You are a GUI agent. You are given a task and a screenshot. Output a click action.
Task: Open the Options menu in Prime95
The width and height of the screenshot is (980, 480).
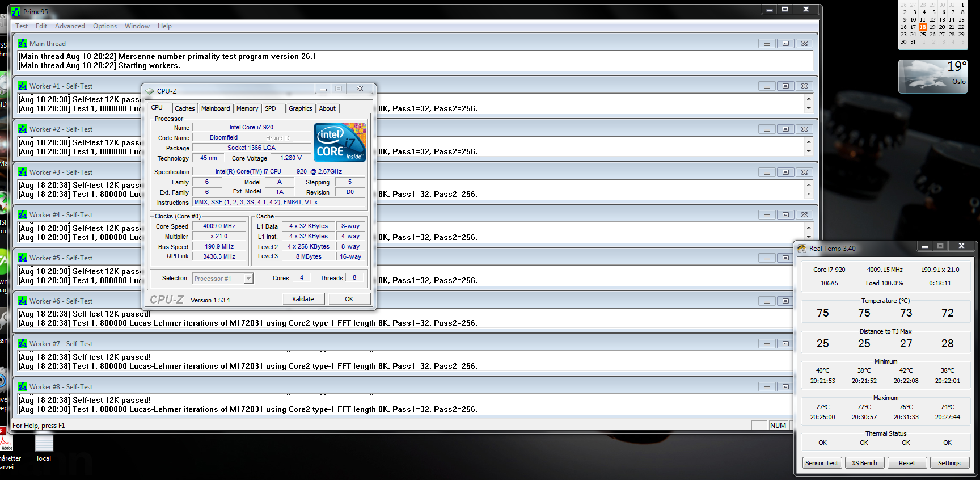click(105, 26)
